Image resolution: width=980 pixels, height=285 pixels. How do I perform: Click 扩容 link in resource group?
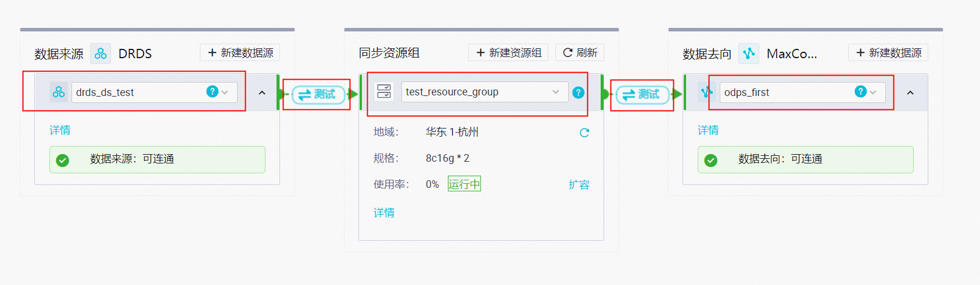tap(579, 185)
